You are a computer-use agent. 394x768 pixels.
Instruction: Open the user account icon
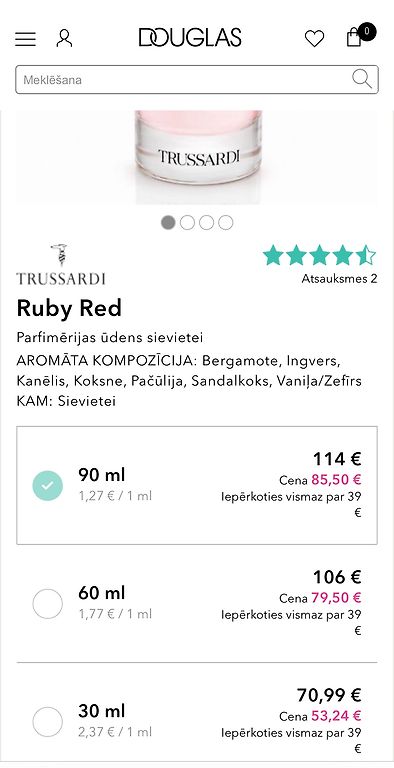[x=64, y=38]
